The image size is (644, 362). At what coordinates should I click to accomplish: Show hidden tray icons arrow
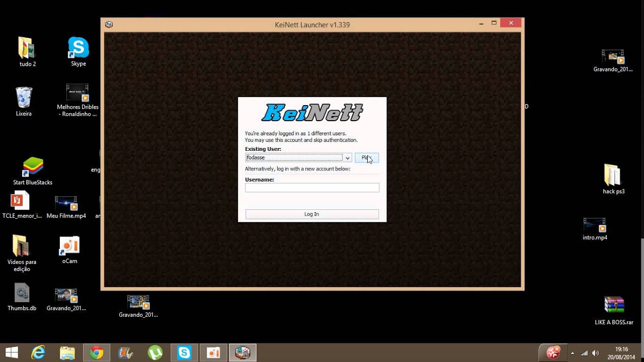(x=573, y=353)
